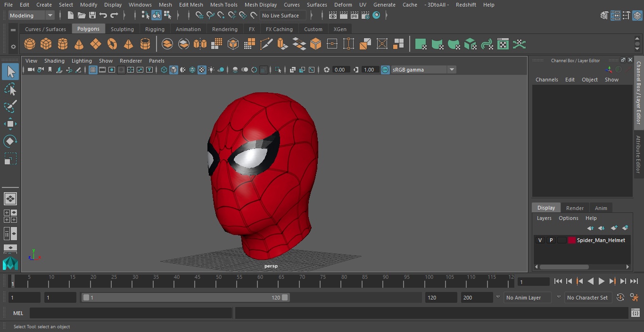Click the current frame field by playback controls
This screenshot has width=644, height=332.
(533, 282)
